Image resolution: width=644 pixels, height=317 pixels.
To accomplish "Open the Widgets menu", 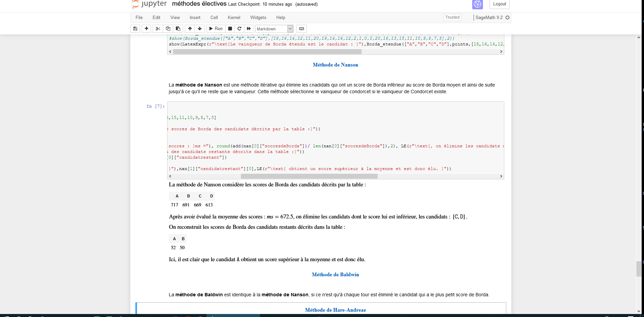I will [x=258, y=18].
